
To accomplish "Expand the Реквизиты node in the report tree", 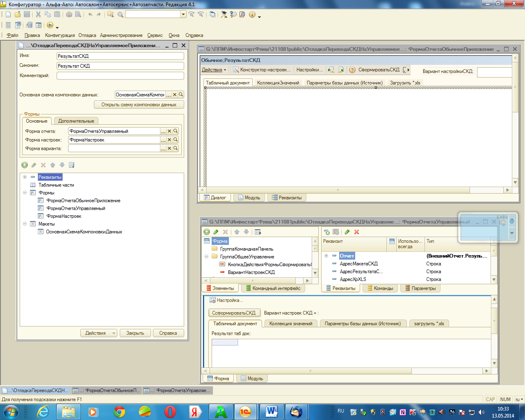I will click(x=25, y=177).
